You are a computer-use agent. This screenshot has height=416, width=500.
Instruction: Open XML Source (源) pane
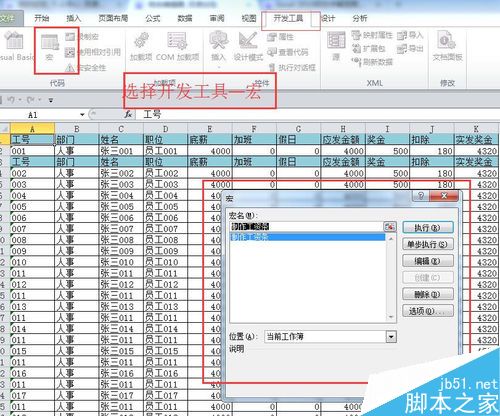pos(336,47)
